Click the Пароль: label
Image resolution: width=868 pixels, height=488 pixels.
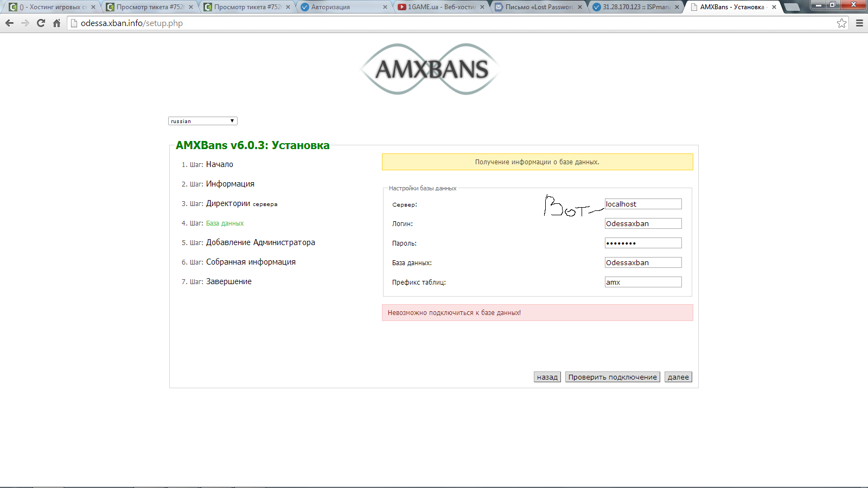pos(404,243)
